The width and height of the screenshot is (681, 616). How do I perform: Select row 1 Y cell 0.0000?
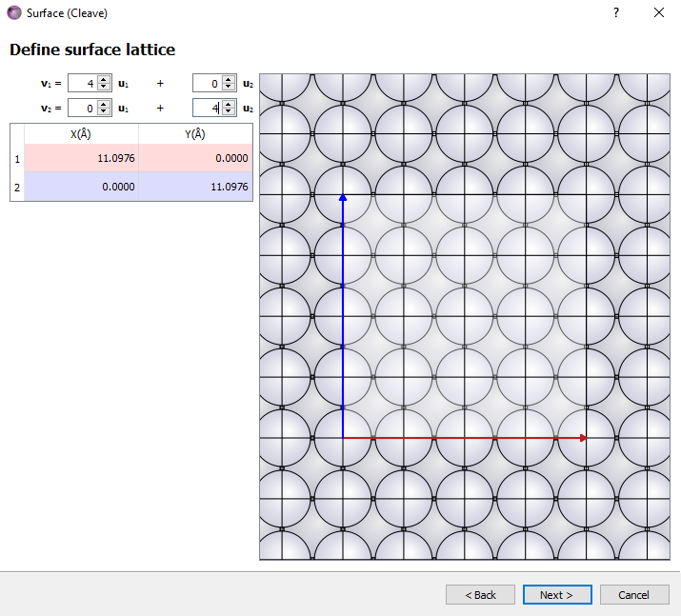click(x=195, y=158)
